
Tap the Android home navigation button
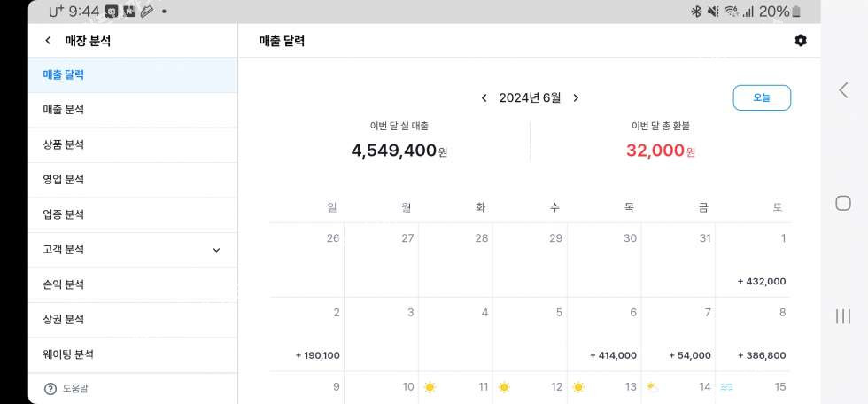pyautogui.click(x=843, y=203)
